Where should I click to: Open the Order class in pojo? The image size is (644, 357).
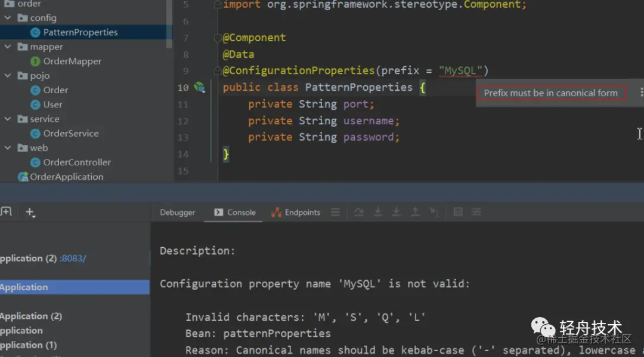click(x=55, y=90)
